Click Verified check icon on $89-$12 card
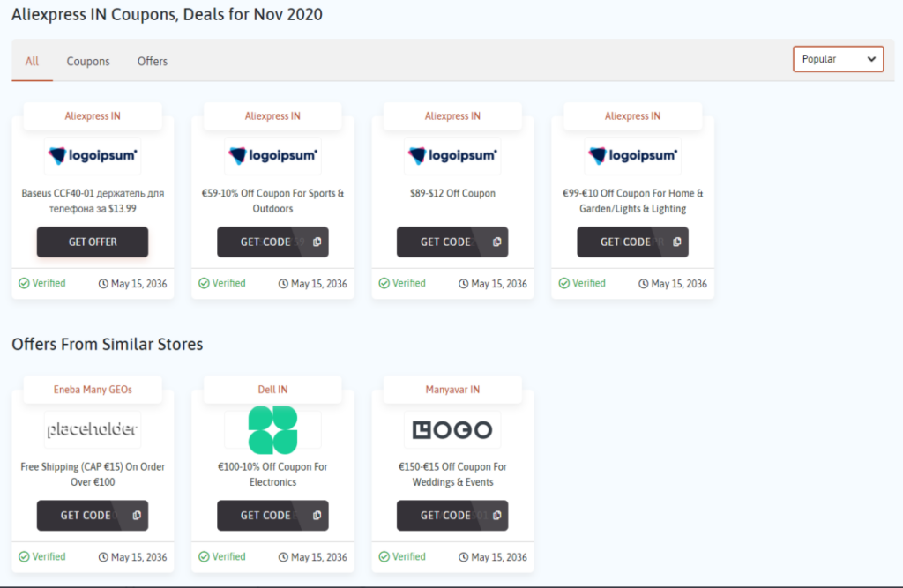Viewport: 903px width, 588px height. tap(384, 283)
